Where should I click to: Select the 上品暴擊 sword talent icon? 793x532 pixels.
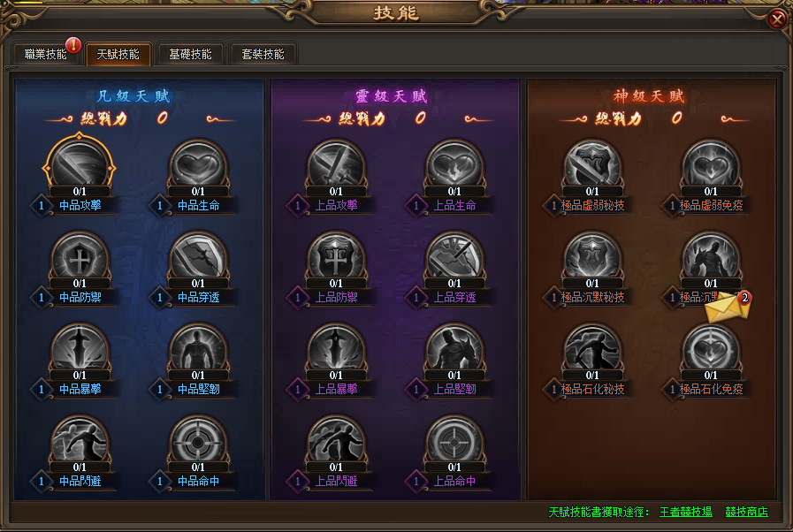[336, 349]
